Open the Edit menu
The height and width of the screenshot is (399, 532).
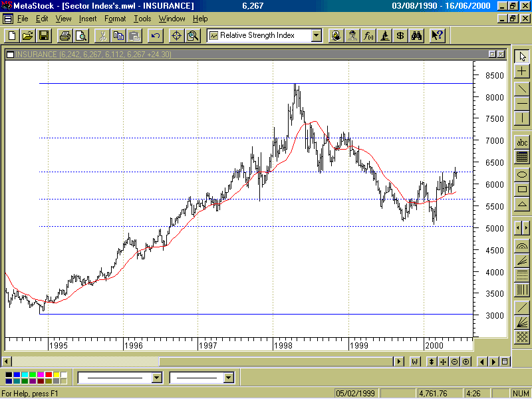click(42, 19)
